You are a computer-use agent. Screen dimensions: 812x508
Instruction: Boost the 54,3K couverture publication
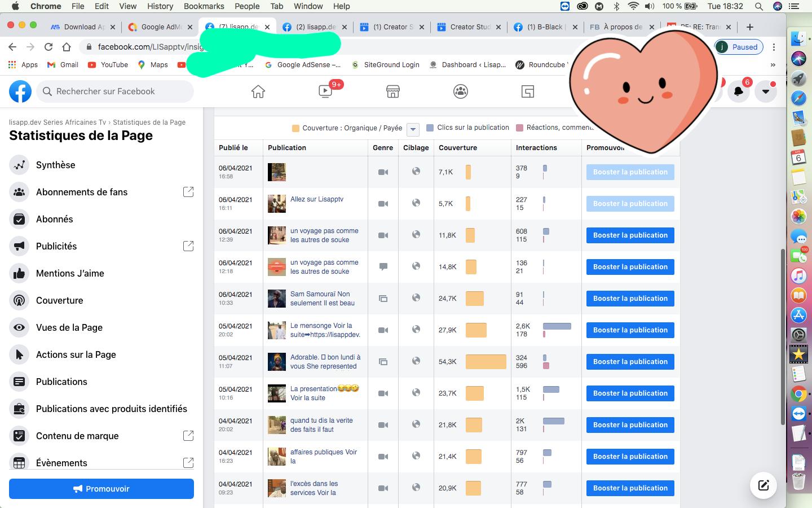(x=630, y=362)
